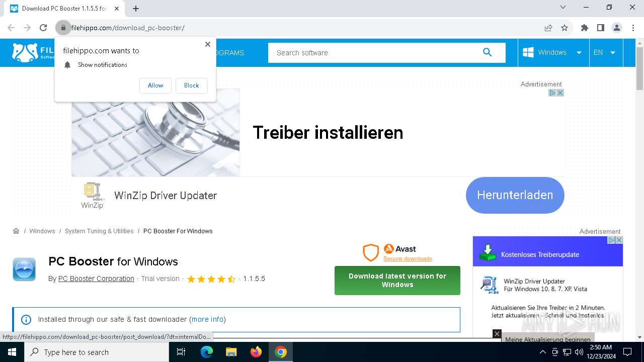
Task: Reload the page with the refresh icon
Action: click(43, 28)
